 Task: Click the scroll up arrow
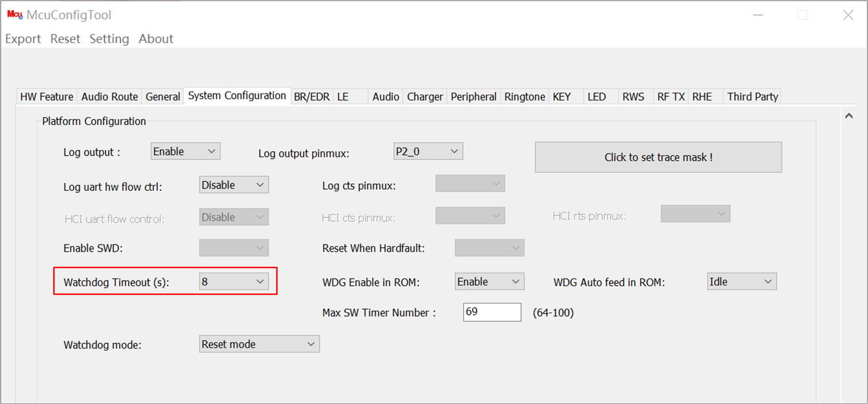(848, 116)
